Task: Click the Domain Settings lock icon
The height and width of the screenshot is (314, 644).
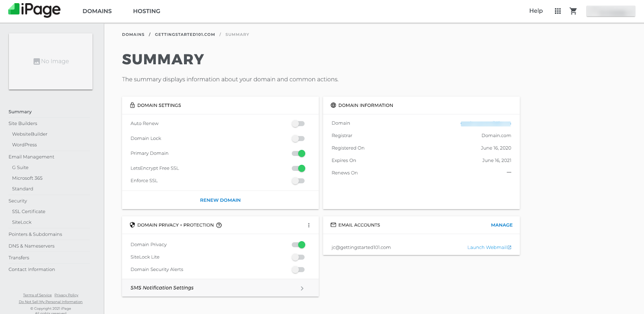Action: pyautogui.click(x=132, y=105)
